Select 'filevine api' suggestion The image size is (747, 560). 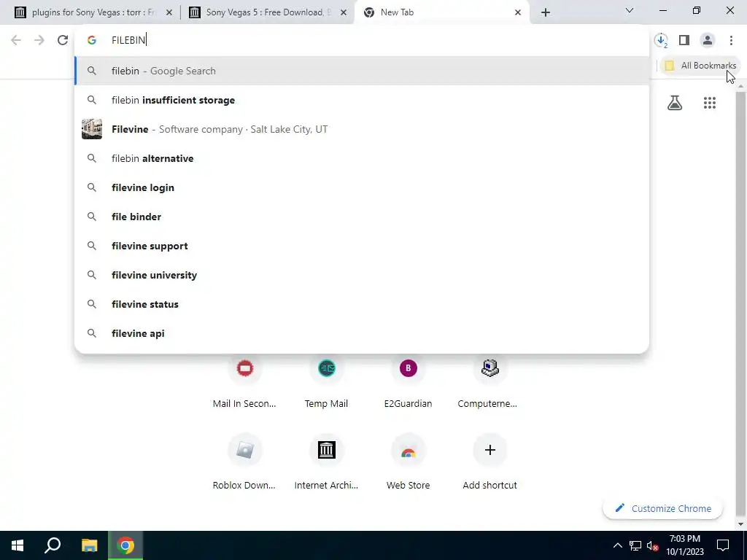coord(362,333)
